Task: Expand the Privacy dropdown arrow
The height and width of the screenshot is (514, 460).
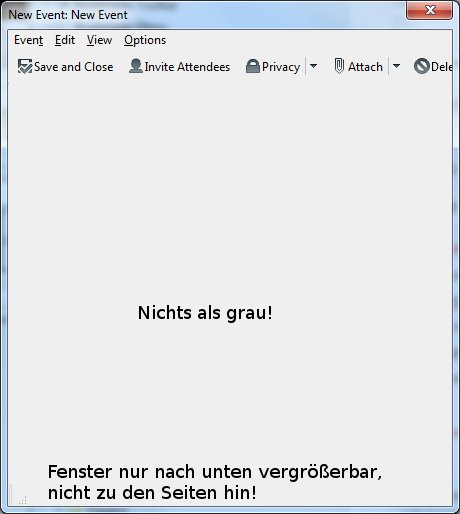Action: click(313, 66)
